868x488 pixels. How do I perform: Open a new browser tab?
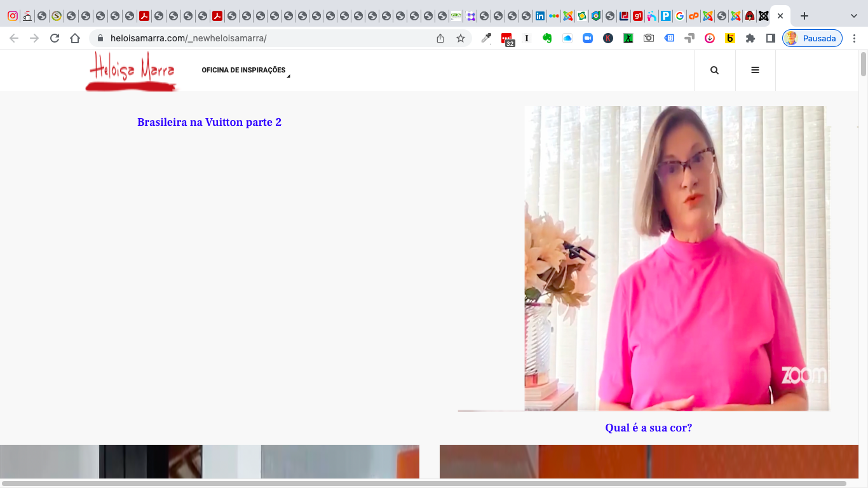click(x=804, y=16)
